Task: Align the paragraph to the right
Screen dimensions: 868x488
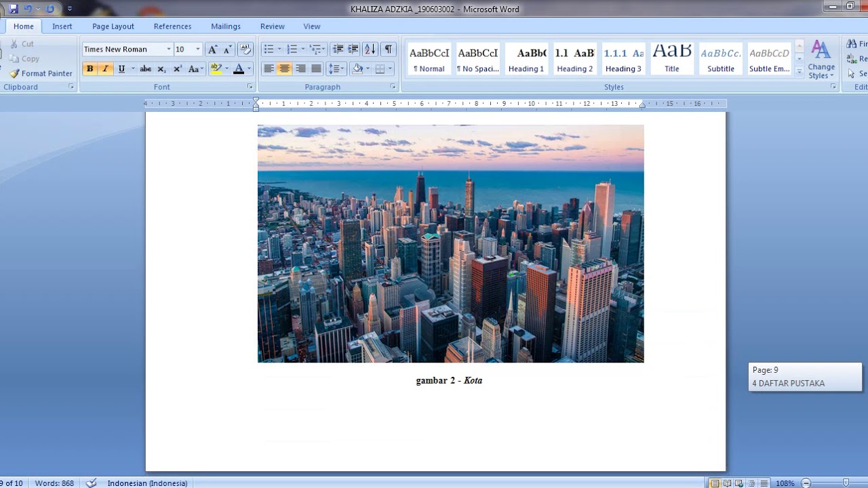Action: (300, 69)
